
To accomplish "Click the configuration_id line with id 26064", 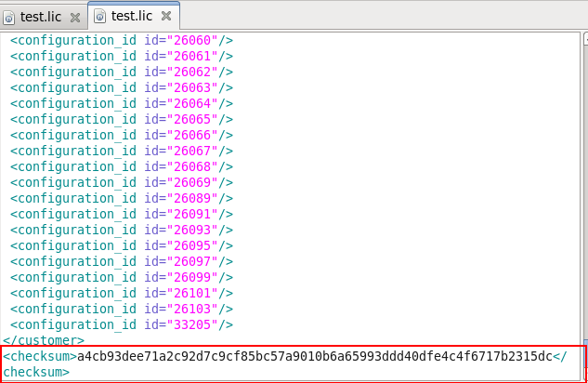I will [x=121, y=103].
